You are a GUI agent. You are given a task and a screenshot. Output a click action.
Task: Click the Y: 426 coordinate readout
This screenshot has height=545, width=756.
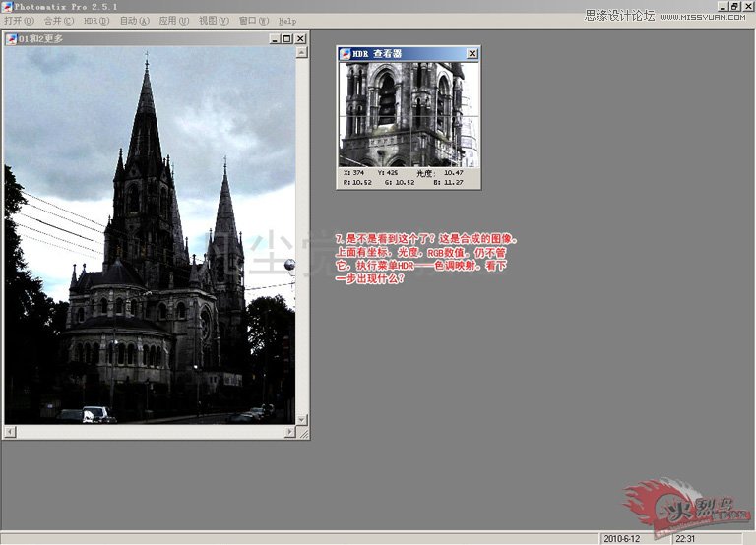(388, 172)
